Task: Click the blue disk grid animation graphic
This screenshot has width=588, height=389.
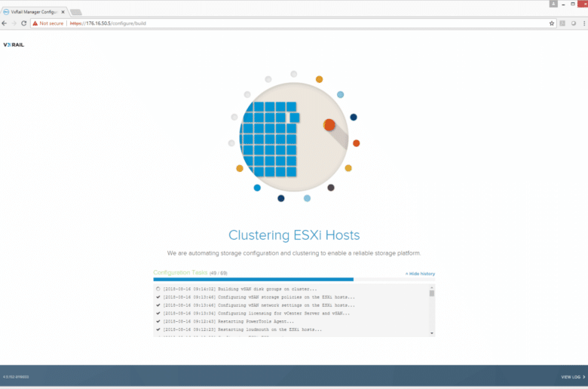Action: point(269,139)
